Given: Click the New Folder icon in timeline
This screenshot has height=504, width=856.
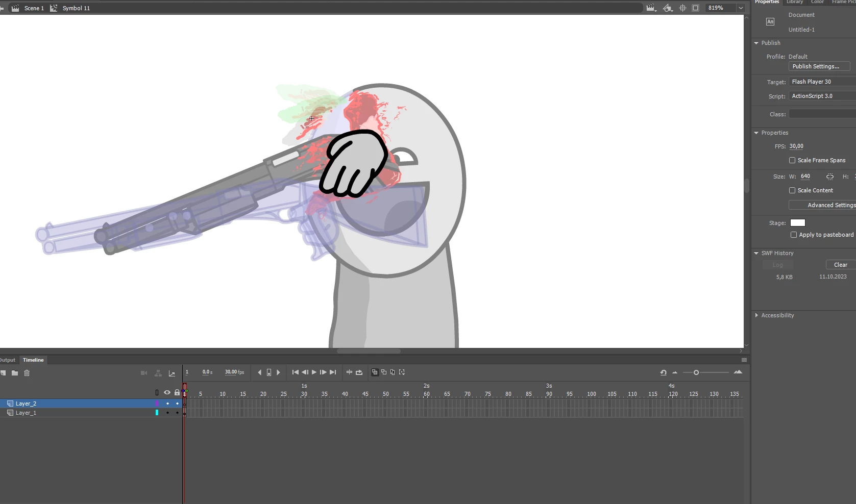Looking at the screenshot, I should point(15,373).
